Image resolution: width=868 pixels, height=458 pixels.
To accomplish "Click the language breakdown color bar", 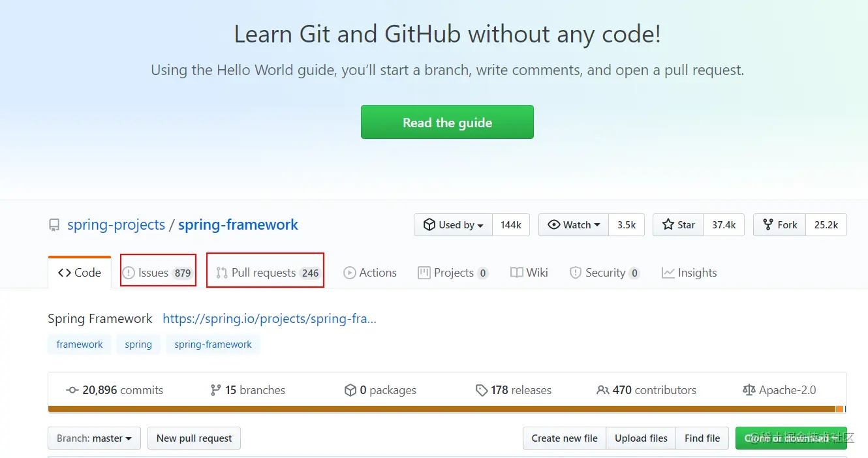I will (x=447, y=409).
